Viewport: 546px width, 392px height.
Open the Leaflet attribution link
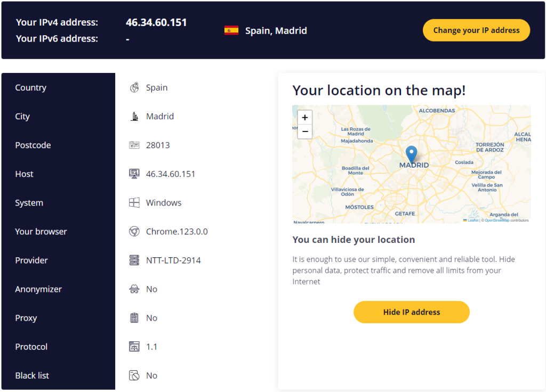click(x=472, y=220)
